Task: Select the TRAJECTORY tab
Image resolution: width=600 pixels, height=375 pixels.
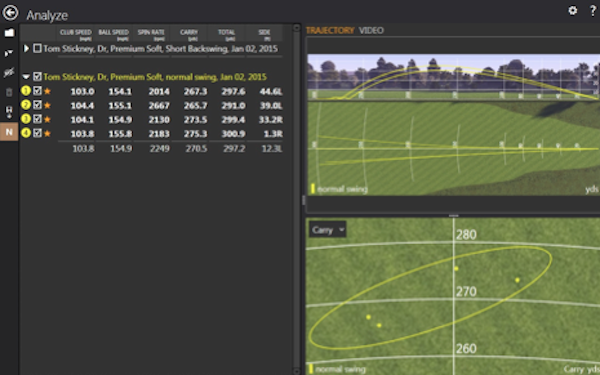Action: 330,30
